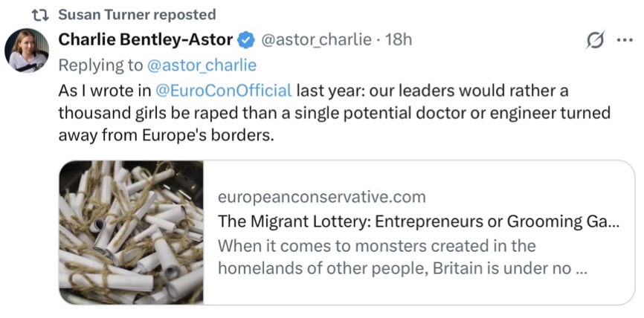Click the europeanconservative.com domain label
This screenshot has width=644, height=318.
tap(322, 197)
